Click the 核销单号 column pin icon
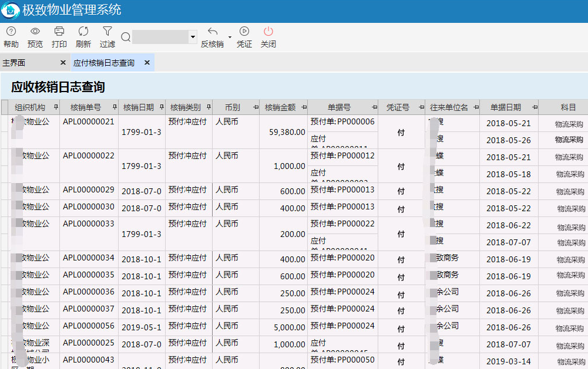This screenshot has height=369, width=588. pyautogui.click(x=115, y=107)
